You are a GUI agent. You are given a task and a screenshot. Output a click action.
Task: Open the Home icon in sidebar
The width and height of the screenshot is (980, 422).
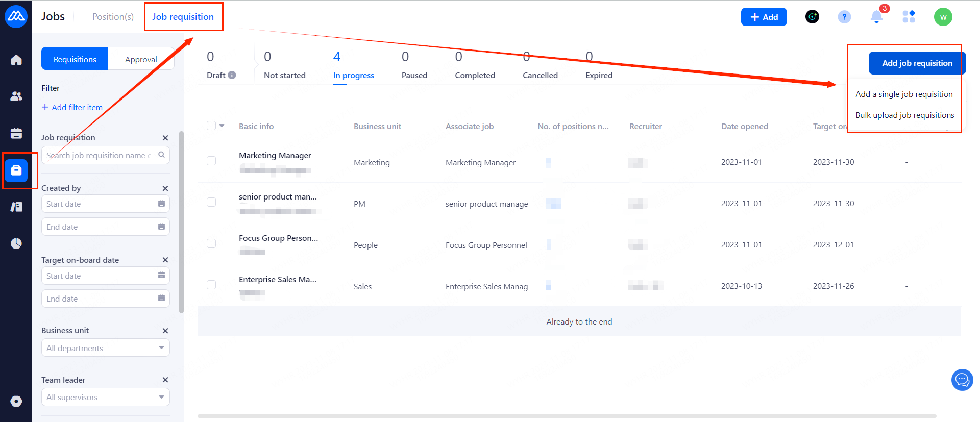tap(16, 60)
